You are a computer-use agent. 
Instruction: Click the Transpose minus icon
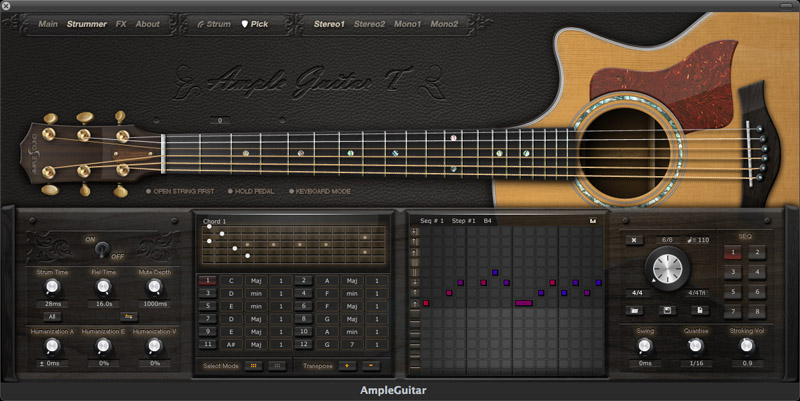(x=370, y=366)
